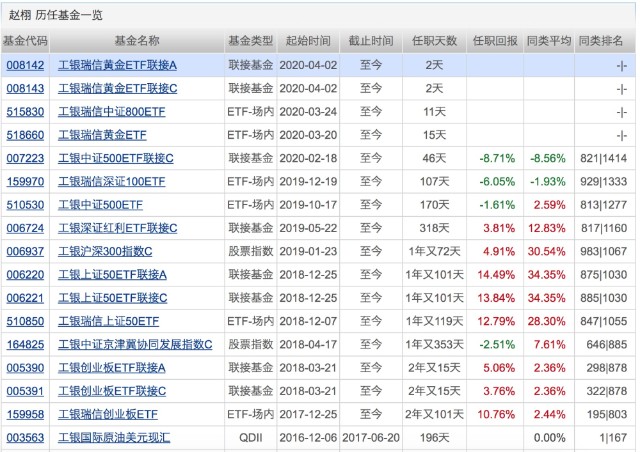Viewport: 640px width, 452px height.
Task: Open fund code link 006221
Action: click(25, 298)
